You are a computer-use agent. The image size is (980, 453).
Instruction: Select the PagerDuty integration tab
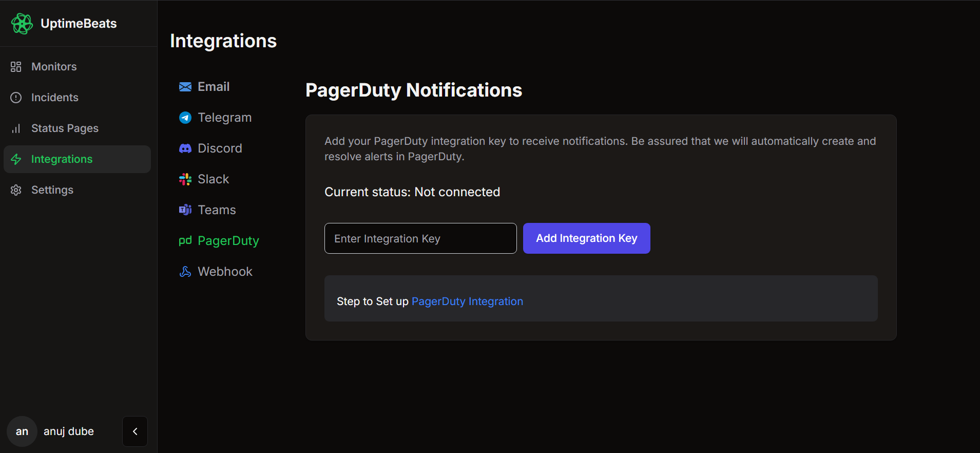point(228,241)
